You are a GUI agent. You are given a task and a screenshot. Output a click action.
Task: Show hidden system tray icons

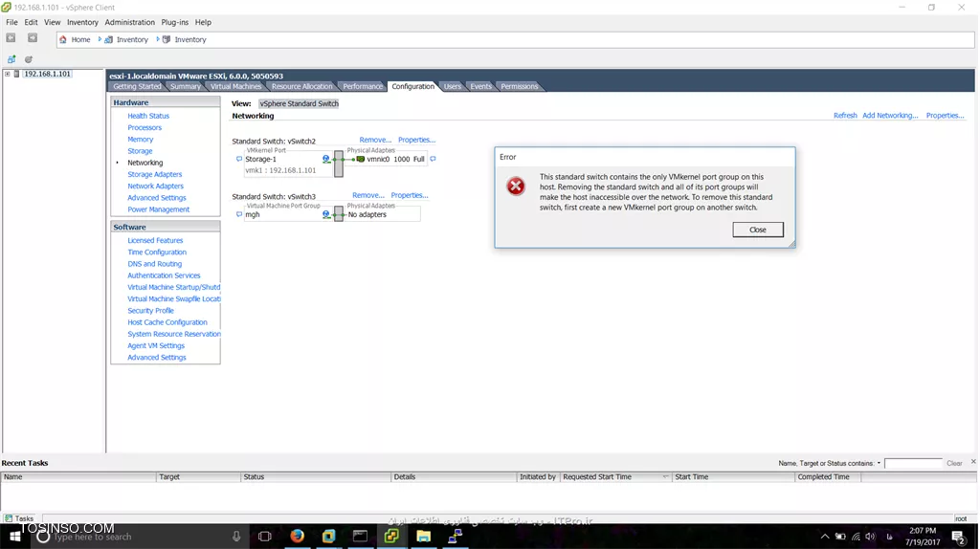(825, 537)
